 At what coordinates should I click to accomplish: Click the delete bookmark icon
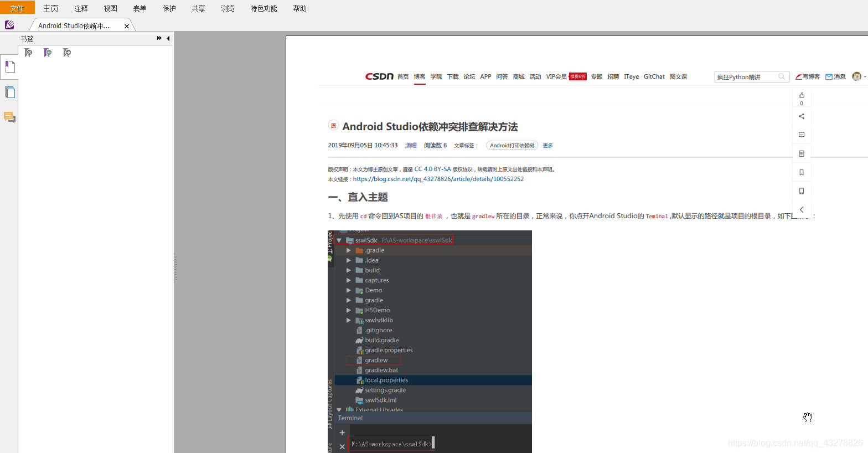(x=28, y=53)
